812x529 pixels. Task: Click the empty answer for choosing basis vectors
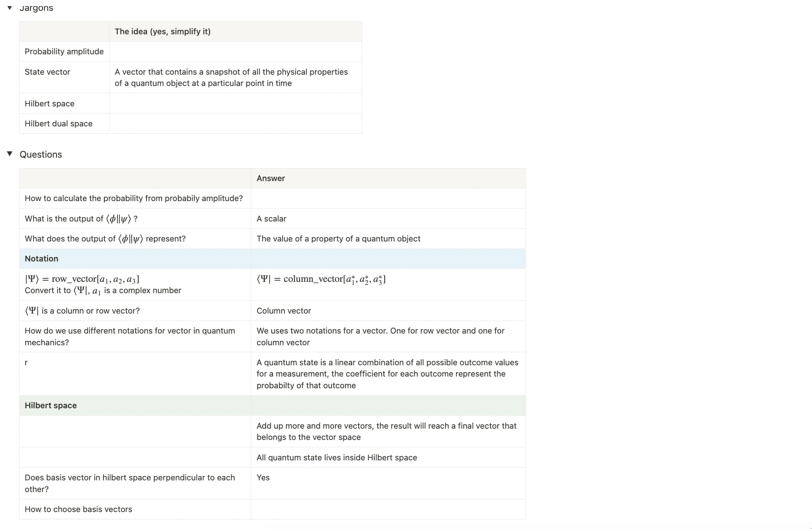(388, 509)
